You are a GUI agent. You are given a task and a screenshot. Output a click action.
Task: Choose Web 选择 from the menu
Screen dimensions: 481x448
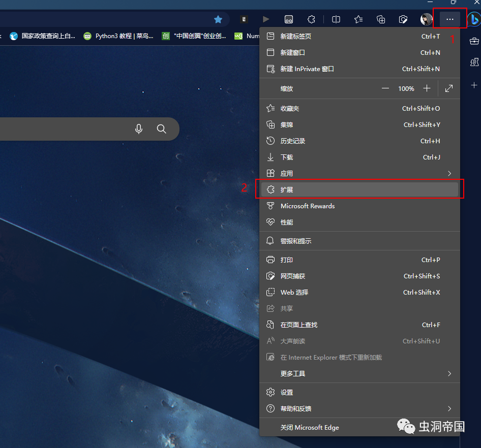click(359, 293)
